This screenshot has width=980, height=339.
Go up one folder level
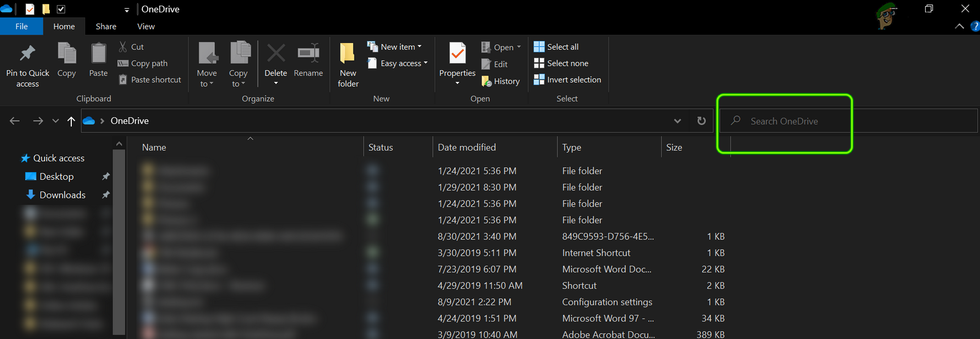coord(71,121)
